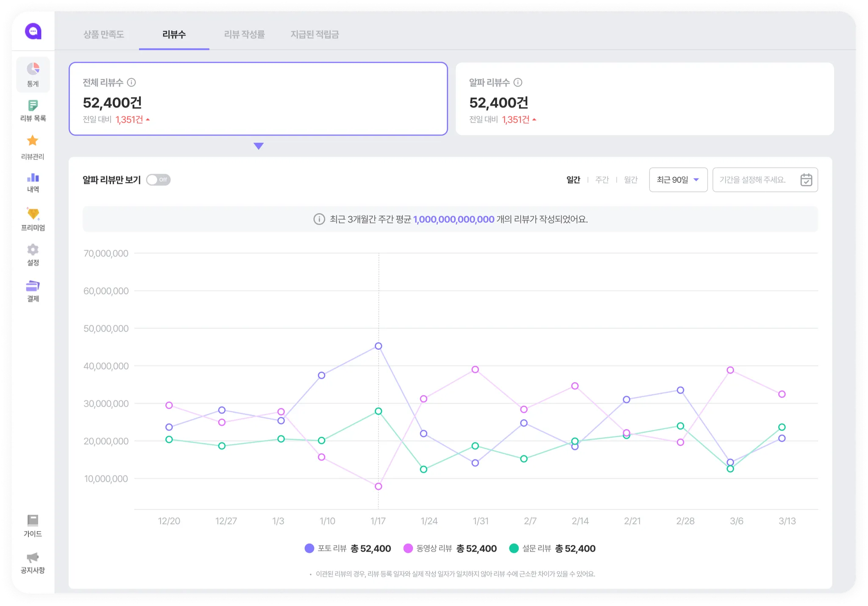Open the 리뷰 목록 review list icon
Image resolution: width=868 pixels, height=606 pixels.
(33, 106)
